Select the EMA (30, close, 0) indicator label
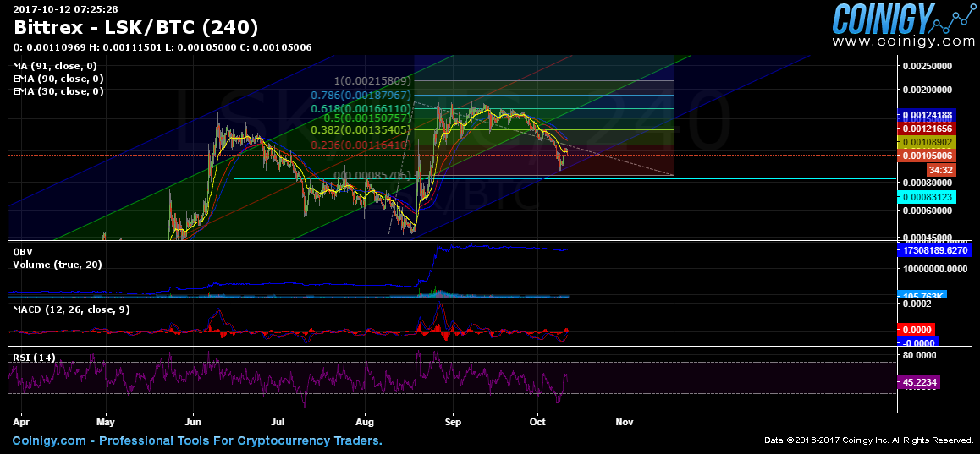Screen dimensions: 980x454 click(x=58, y=91)
